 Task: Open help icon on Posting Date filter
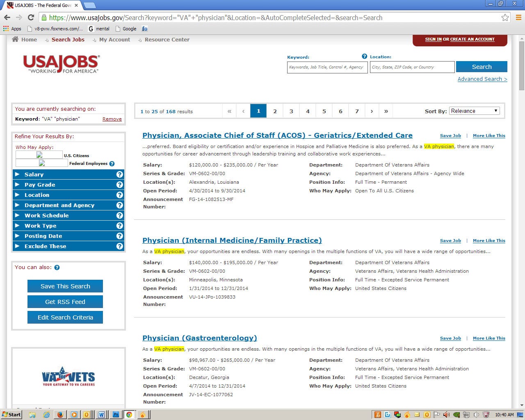coord(120,236)
